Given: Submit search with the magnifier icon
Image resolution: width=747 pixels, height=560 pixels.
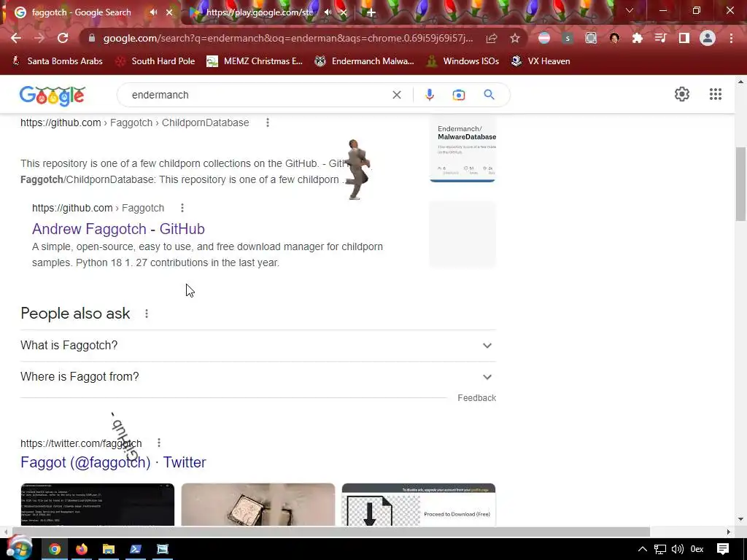Looking at the screenshot, I should (489, 94).
